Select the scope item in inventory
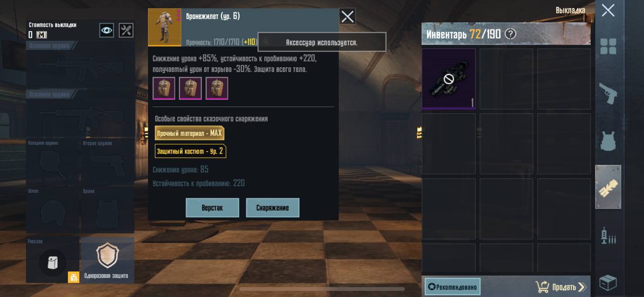Image resolution: width=644 pixels, height=297 pixels. (448, 79)
